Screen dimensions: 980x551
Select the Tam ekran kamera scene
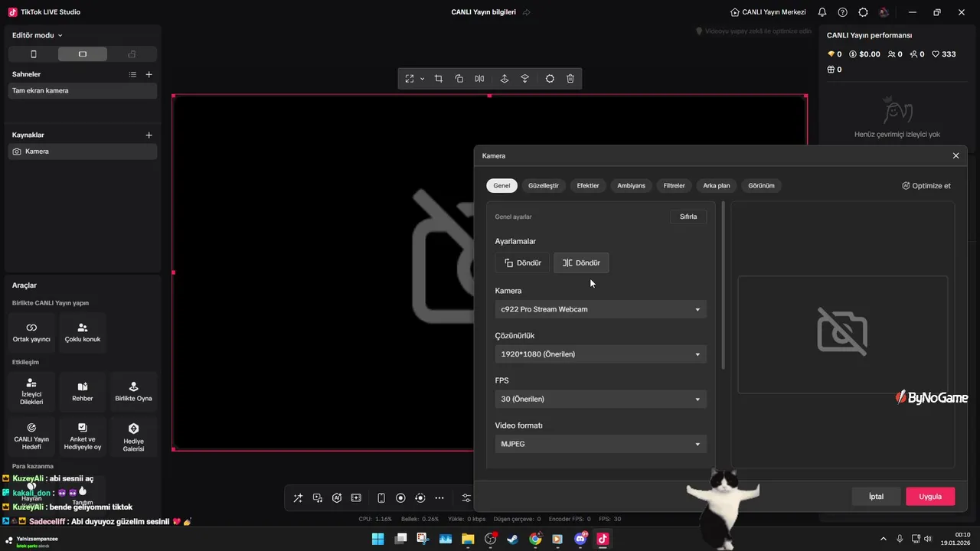tap(83, 90)
